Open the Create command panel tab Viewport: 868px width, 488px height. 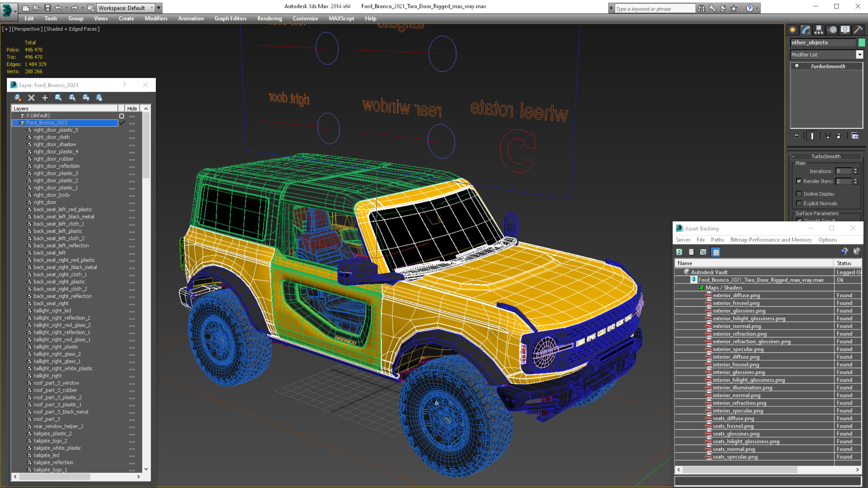[x=793, y=30]
